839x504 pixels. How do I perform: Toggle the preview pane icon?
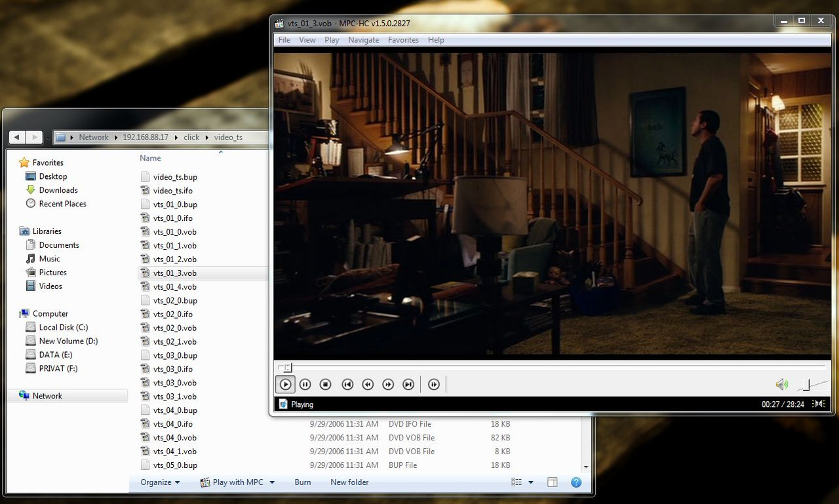point(553,482)
